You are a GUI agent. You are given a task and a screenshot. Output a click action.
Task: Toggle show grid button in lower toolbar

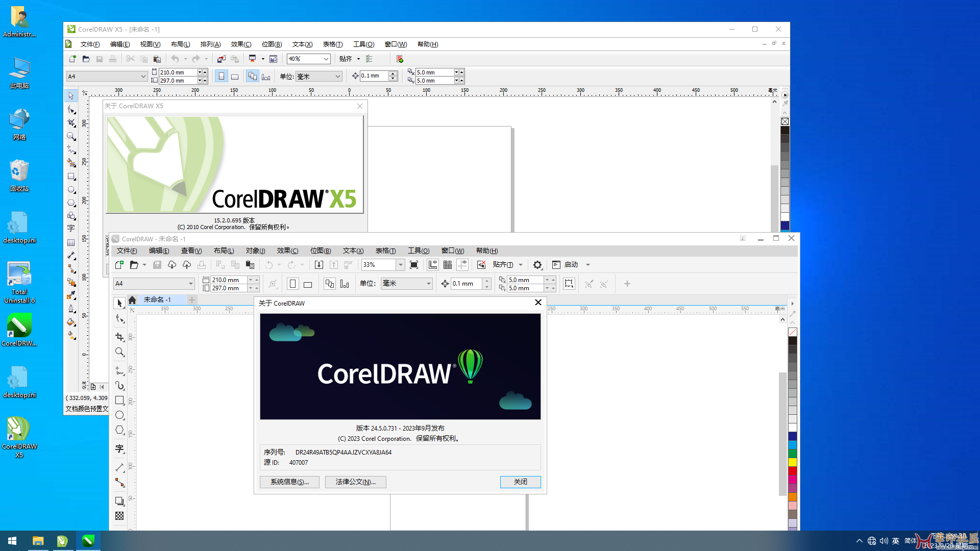(x=448, y=265)
